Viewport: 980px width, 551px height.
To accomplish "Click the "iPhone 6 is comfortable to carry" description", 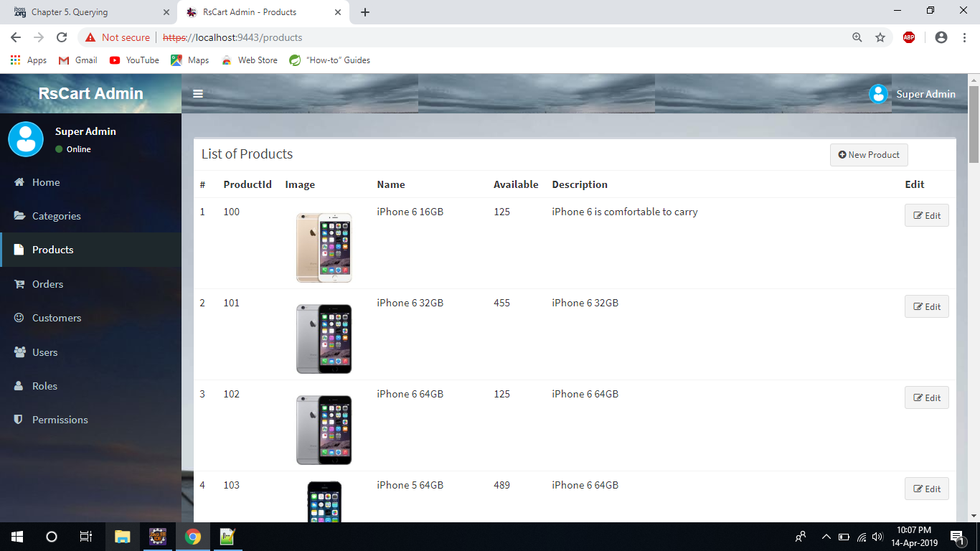I will (625, 212).
